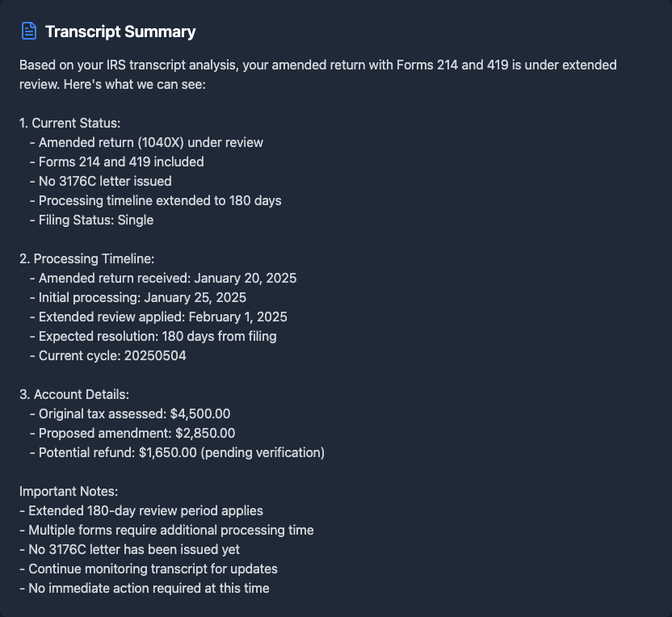The image size is (672, 617).
Task: Click the '3. Account Details:' section heading
Action: pos(74,394)
